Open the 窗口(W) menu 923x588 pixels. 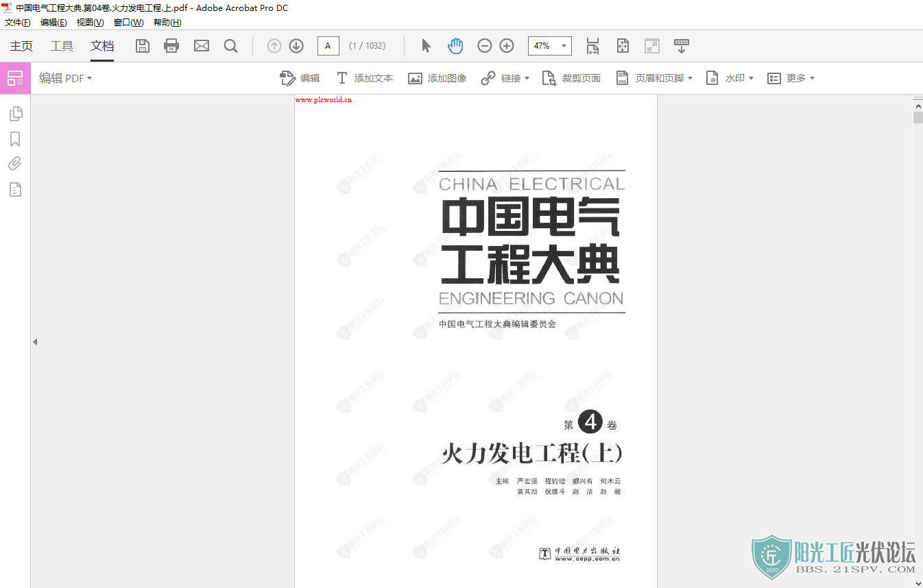click(128, 23)
